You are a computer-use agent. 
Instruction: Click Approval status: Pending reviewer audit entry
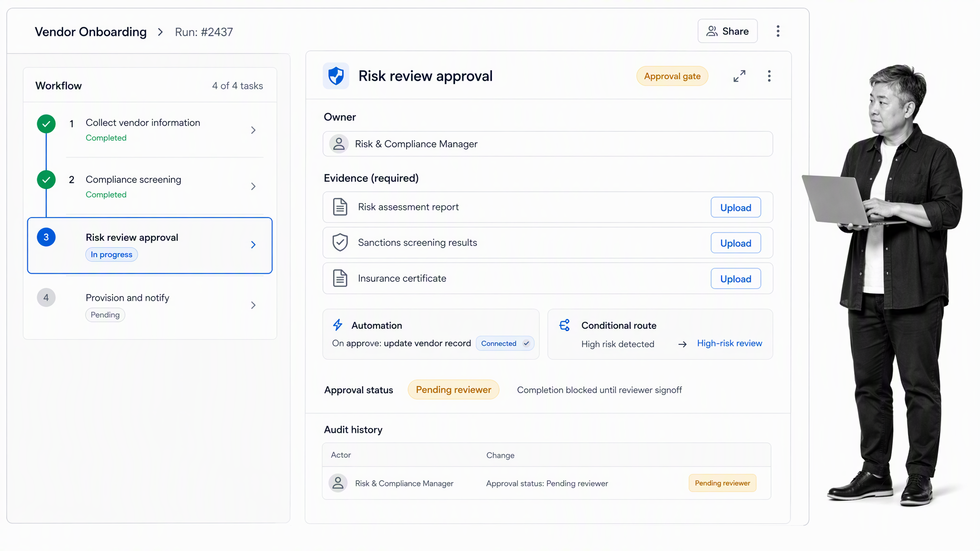tap(547, 484)
